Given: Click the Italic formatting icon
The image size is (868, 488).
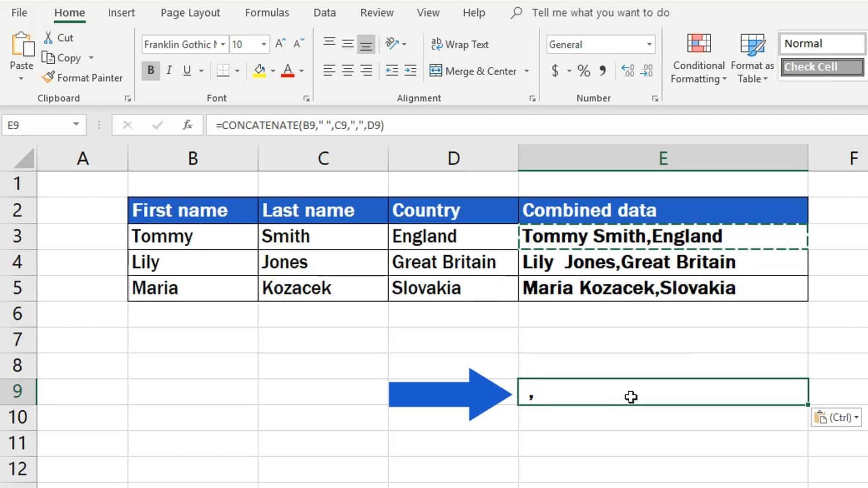Looking at the screenshot, I should pos(170,71).
